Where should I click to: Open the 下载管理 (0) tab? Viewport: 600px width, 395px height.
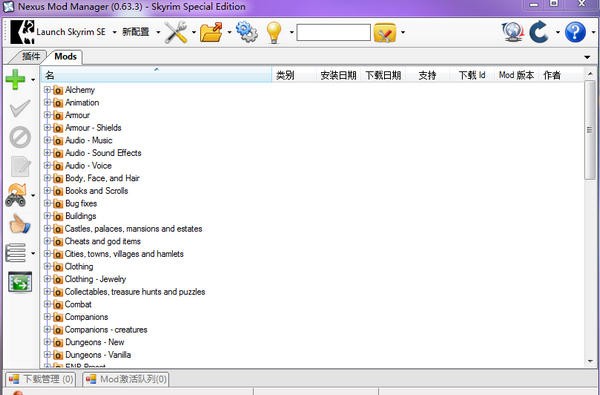coord(41,379)
